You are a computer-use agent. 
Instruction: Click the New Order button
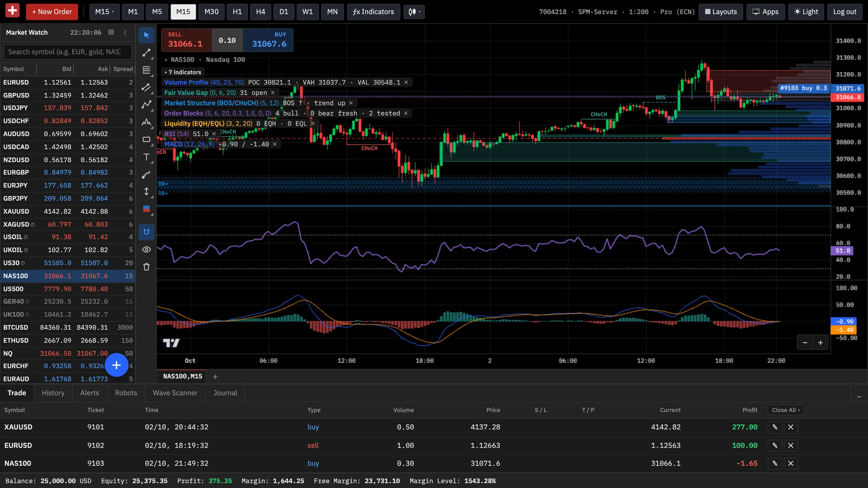click(52, 12)
